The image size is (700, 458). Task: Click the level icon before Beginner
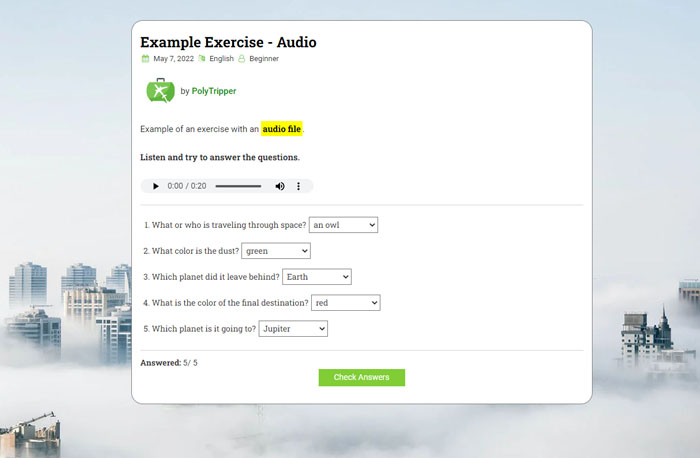coord(242,59)
